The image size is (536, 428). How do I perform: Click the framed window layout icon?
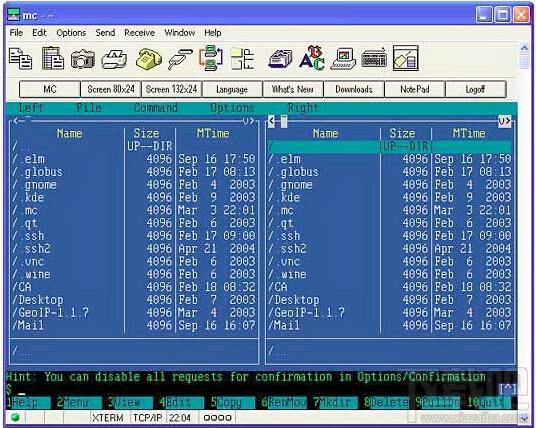coord(405,58)
